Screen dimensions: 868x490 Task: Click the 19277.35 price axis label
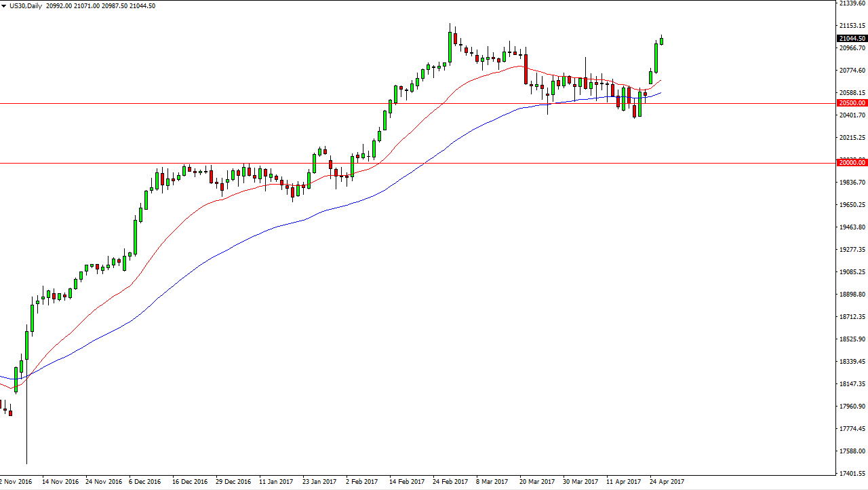[x=852, y=249]
